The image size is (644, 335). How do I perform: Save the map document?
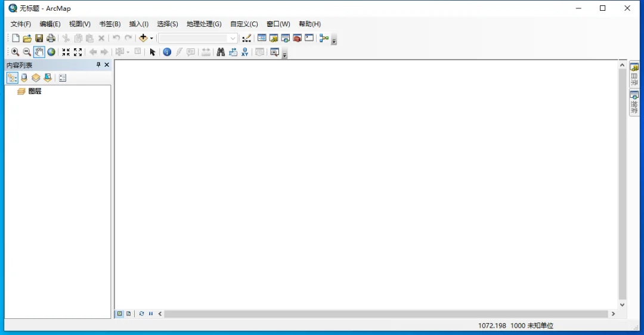pos(39,38)
